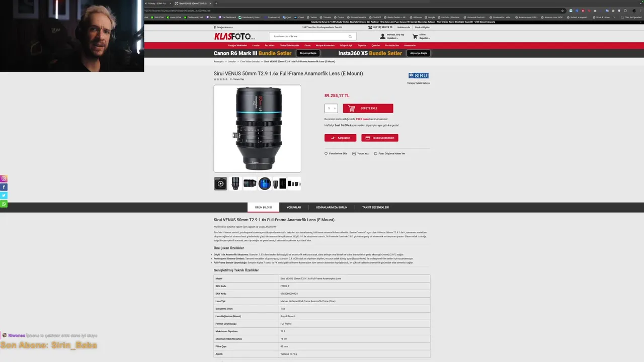Click Cine Video Lensler breadcrumb link

(250, 61)
